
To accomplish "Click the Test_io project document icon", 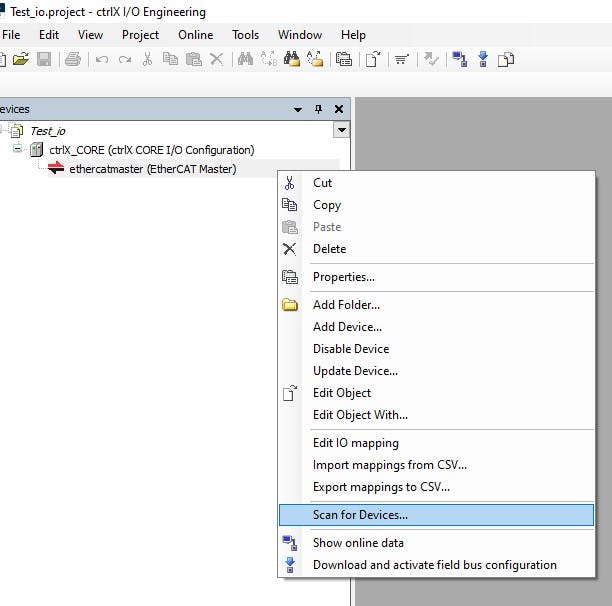I will (x=16, y=131).
